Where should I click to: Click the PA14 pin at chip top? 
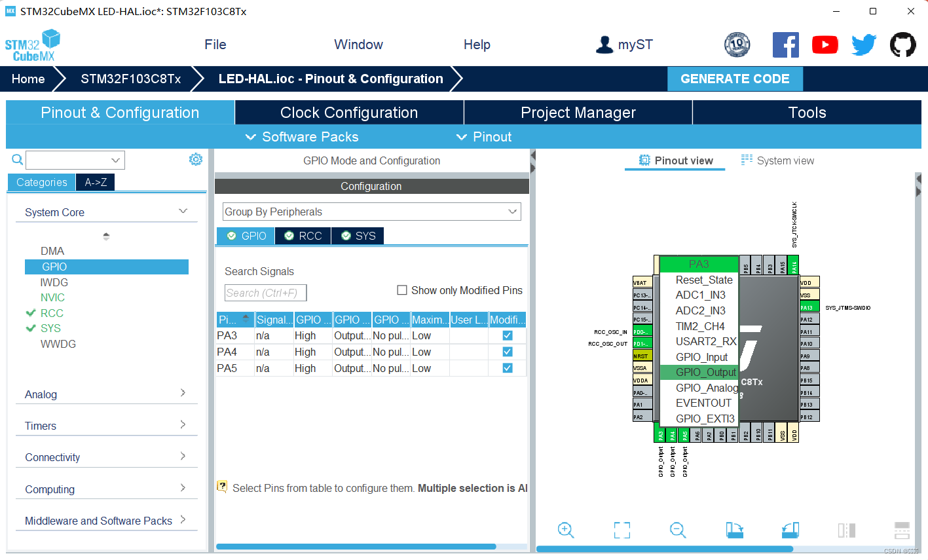click(794, 265)
